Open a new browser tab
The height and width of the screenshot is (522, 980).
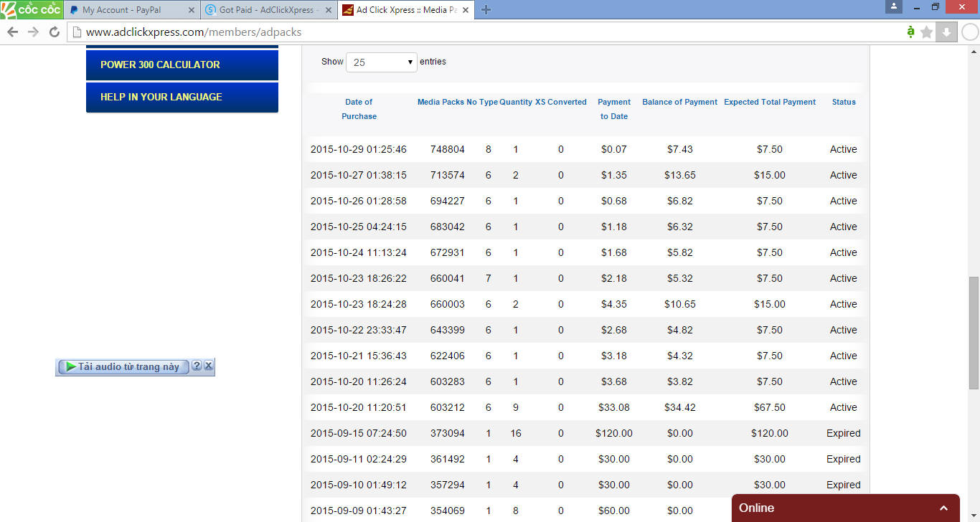coord(486,10)
